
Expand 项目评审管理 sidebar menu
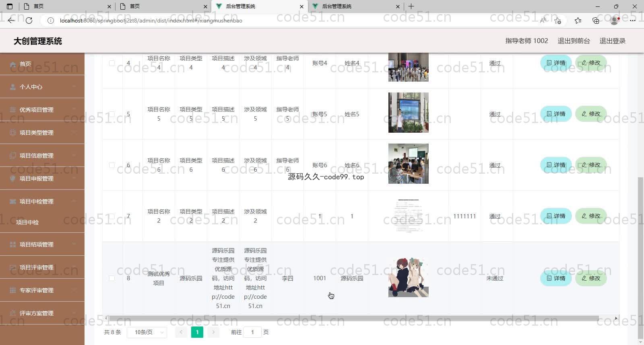42,267
